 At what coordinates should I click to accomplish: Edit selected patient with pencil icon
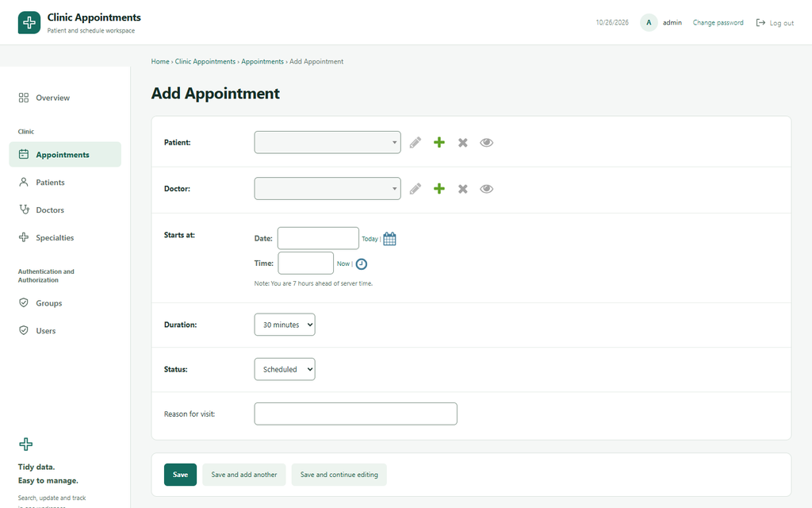[416, 143]
